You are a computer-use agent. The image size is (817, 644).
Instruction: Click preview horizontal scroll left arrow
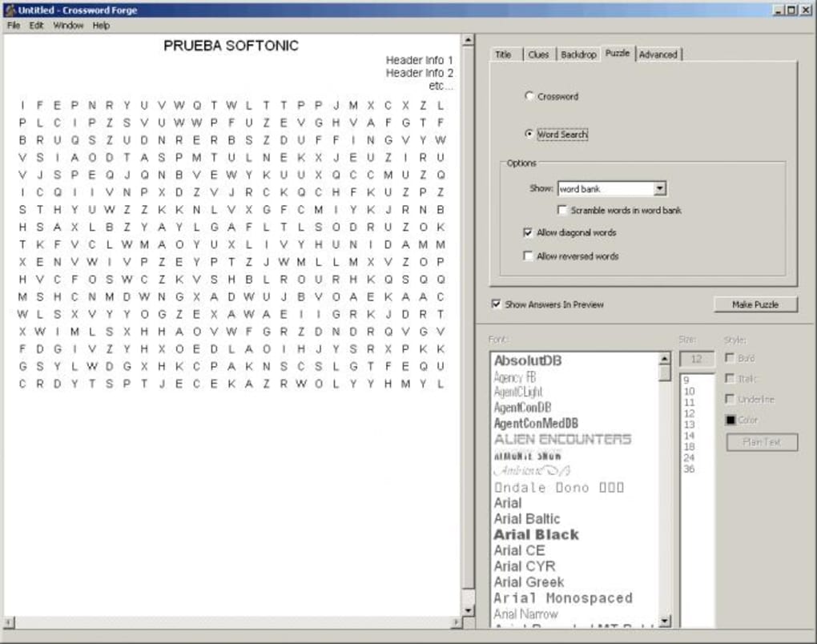point(9,622)
